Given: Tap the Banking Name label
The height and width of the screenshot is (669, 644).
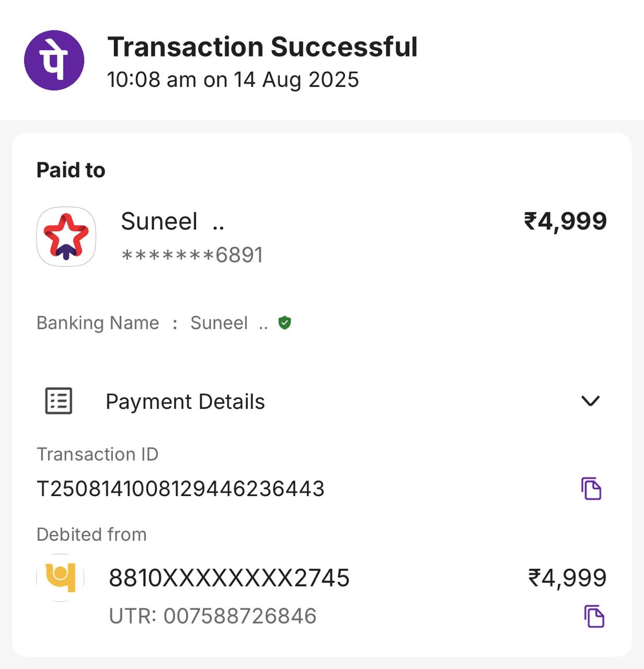Looking at the screenshot, I should pyautogui.click(x=98, y=323).
